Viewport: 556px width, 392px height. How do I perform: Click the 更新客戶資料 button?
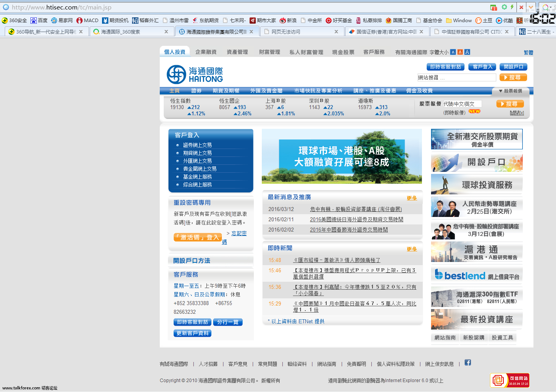point(193,333)
